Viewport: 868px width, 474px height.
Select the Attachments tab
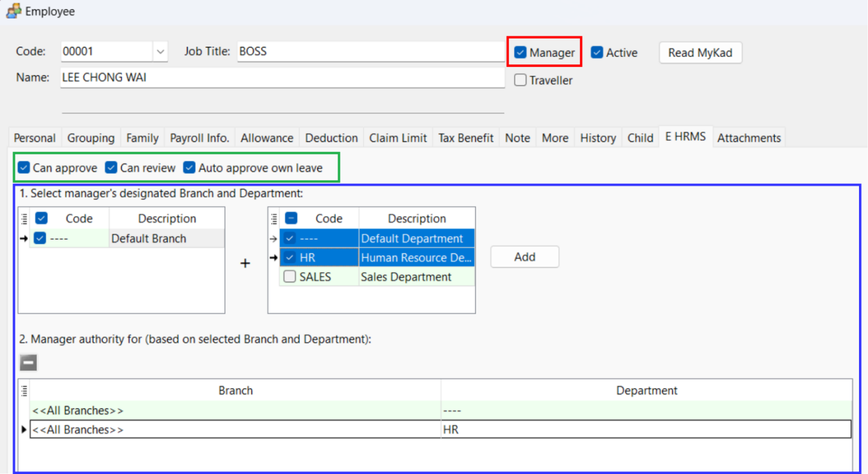coord(749,138)
